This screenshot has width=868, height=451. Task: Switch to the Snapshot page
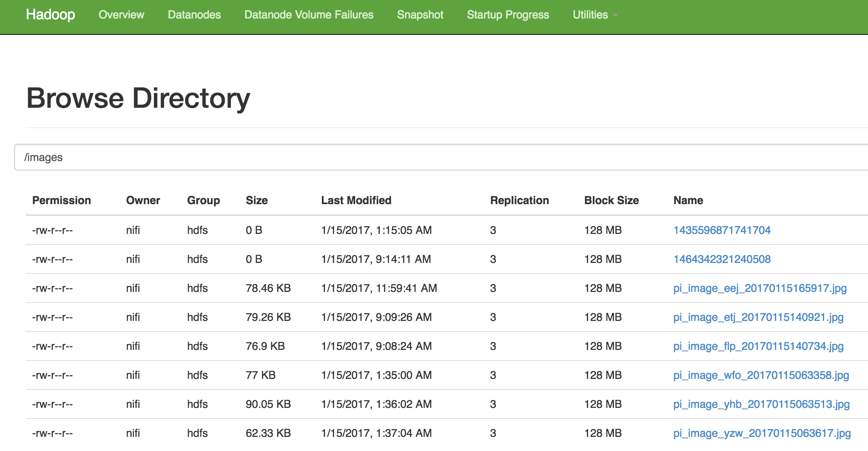(x=420, y=15)
